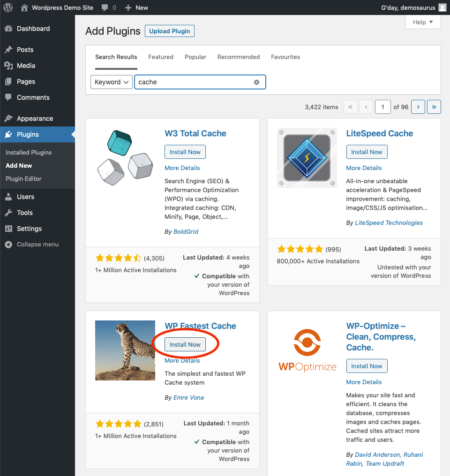Open the W3 Total Cache title link

pos(195,133)
